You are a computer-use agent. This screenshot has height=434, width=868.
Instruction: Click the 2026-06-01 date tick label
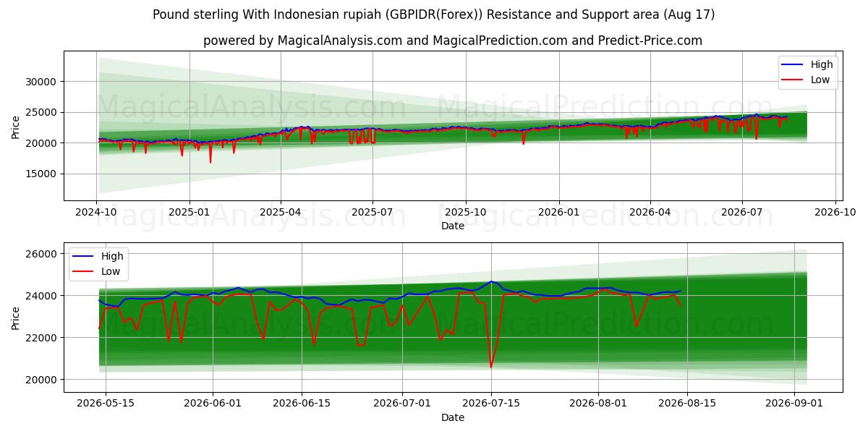(x=213, y=404)
